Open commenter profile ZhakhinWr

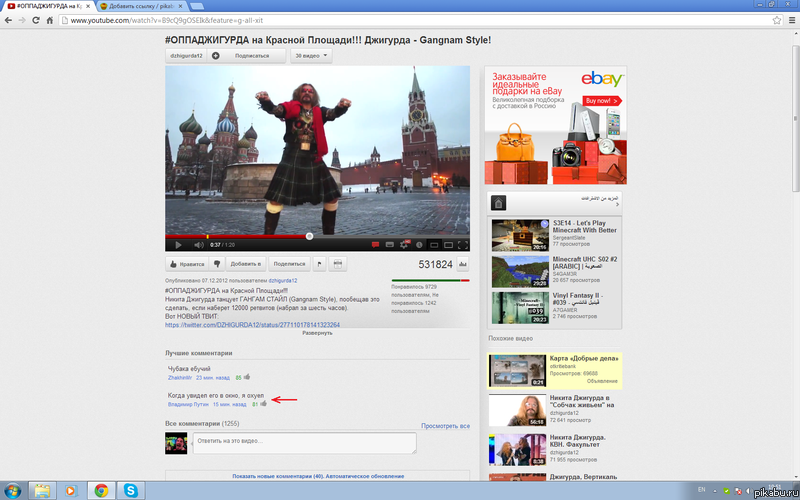(180, 378)
